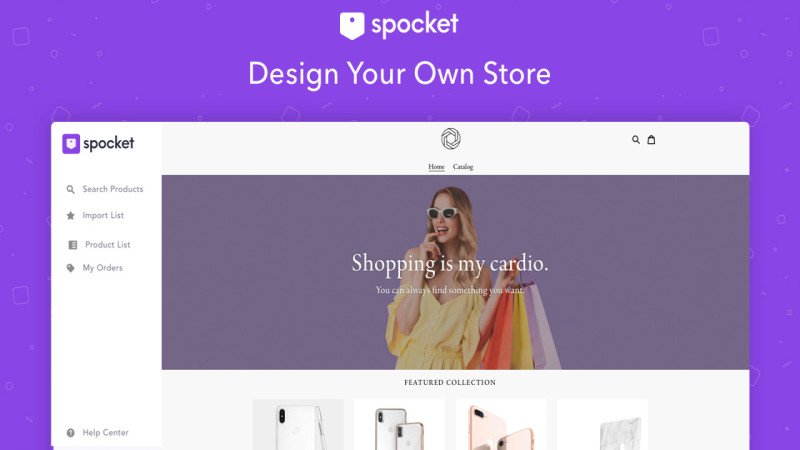Click the marble laptop case thumbnail
Screen dimensions: 800x450
click(603, 424)
